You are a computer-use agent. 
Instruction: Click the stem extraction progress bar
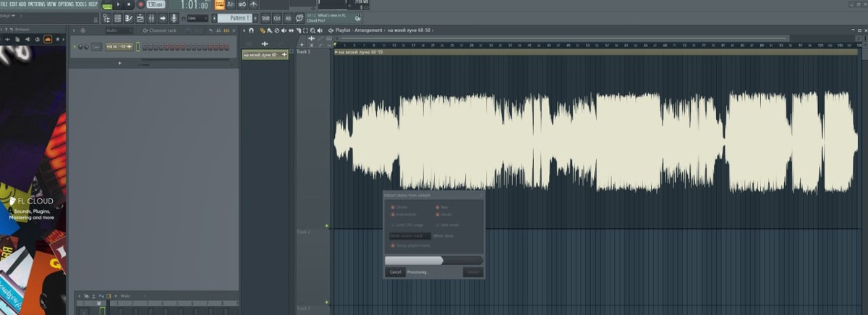[434, 261]
